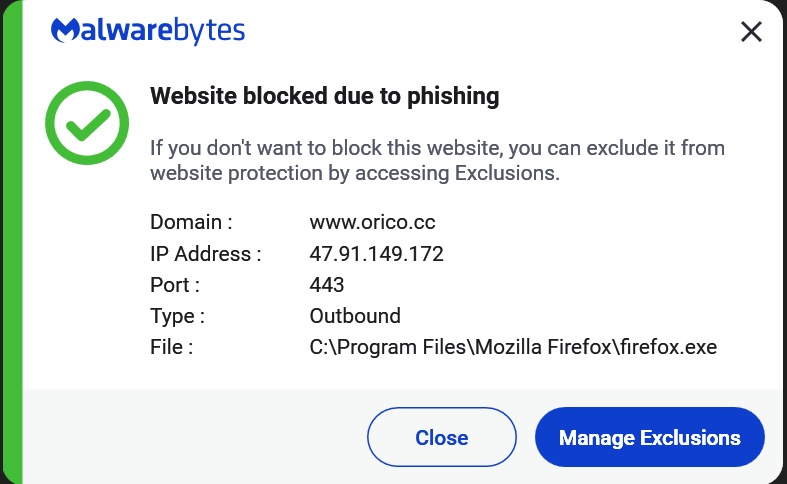The width and height of the screenshot is (787, 484).
Task: Click the firefox.exe file path
Action: [513, 347]
